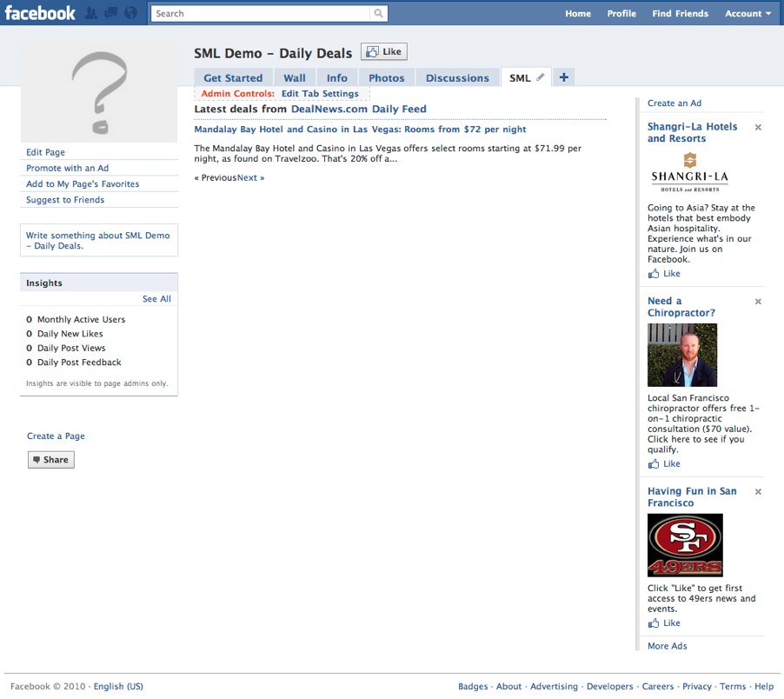Open messages icon in top bar

[110, 13]
